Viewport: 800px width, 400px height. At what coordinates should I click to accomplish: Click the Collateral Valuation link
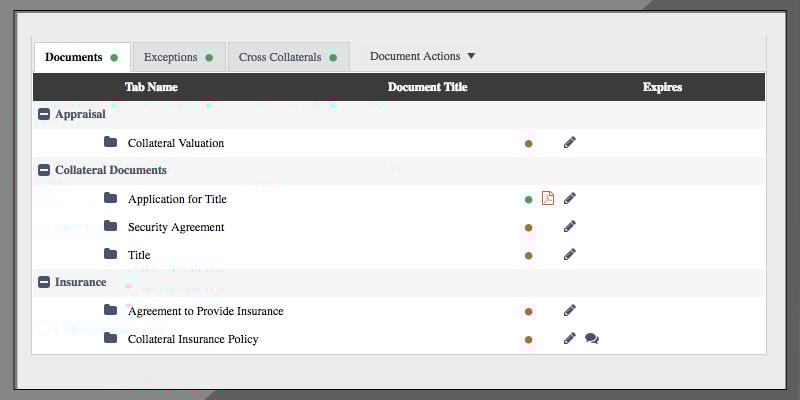(x=176, y=143)
